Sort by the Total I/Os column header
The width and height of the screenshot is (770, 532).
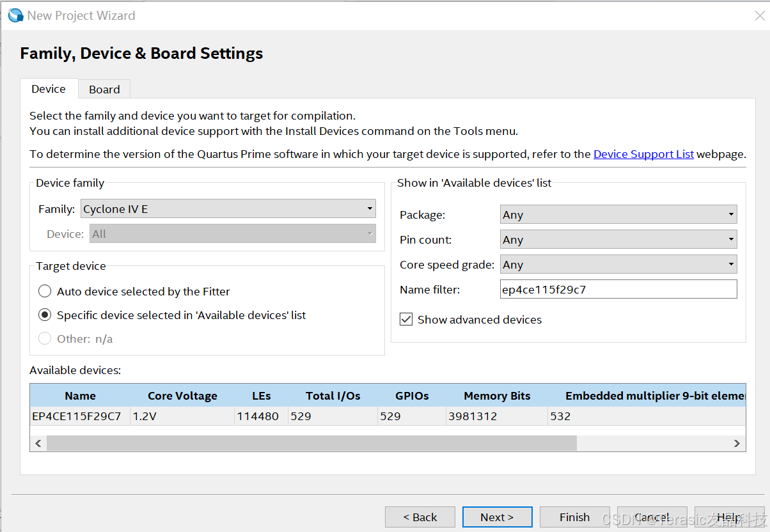(333, 396)
